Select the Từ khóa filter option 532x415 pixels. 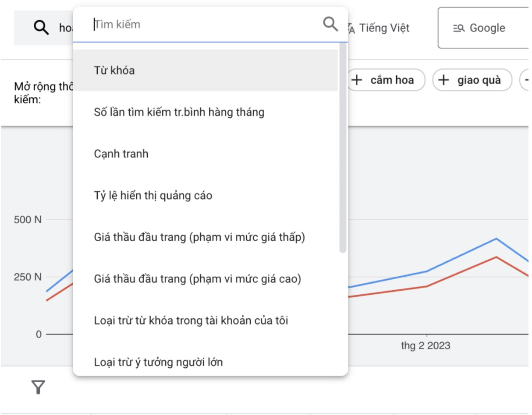(x=205, y=70)
